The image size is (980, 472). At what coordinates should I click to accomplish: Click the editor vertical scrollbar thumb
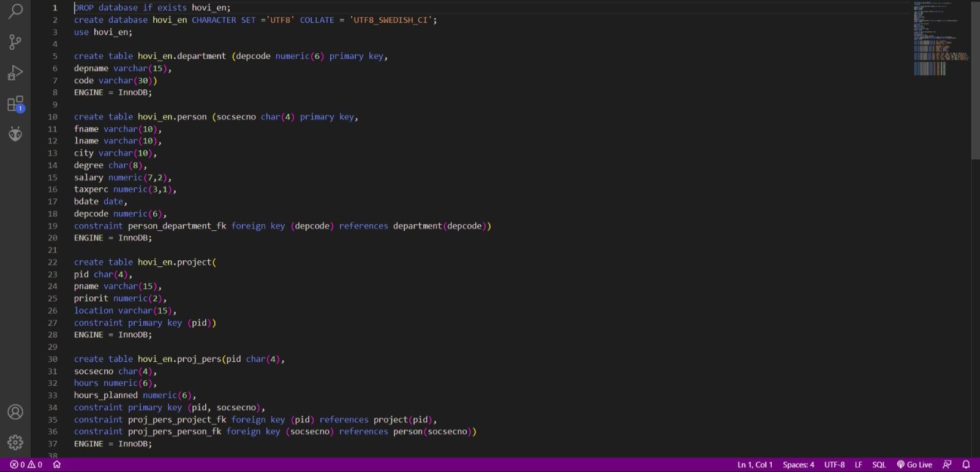(x=975, y=80)
